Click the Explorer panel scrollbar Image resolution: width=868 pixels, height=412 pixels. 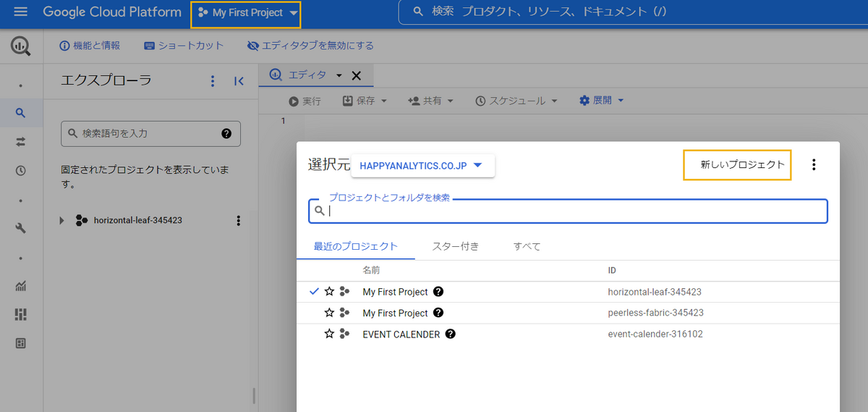[253, 395]
